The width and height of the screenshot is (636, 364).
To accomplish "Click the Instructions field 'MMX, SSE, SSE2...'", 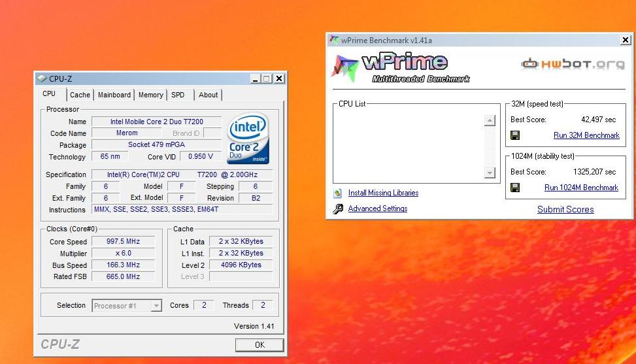I will (x=182, y=210).
